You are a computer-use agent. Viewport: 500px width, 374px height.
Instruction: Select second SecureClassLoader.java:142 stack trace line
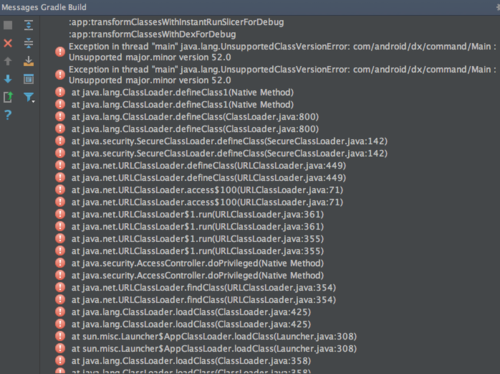click(x=229, y=153)
